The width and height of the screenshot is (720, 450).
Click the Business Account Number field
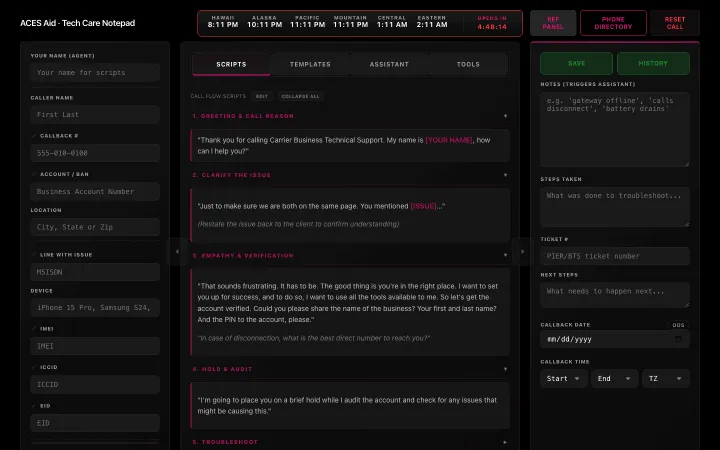pyautogui.click(x=95, y=191)
